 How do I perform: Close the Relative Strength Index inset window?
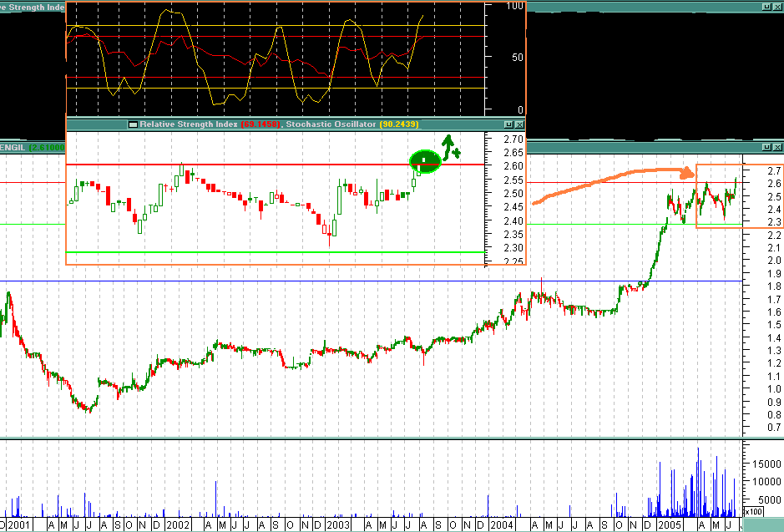click(x=519, y=124)
